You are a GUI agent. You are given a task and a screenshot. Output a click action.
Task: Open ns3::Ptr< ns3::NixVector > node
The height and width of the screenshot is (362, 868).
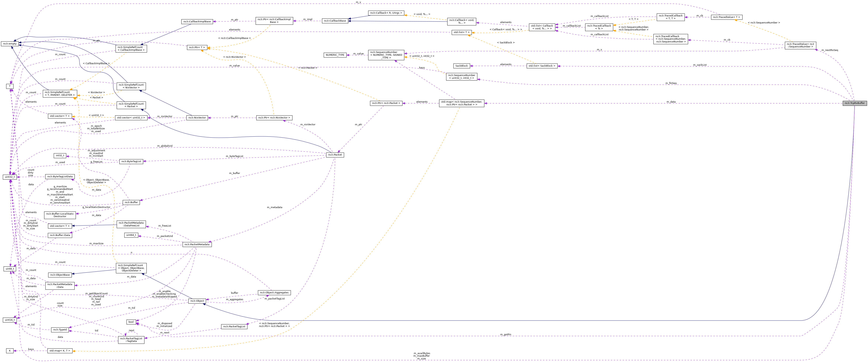(274, 118)
